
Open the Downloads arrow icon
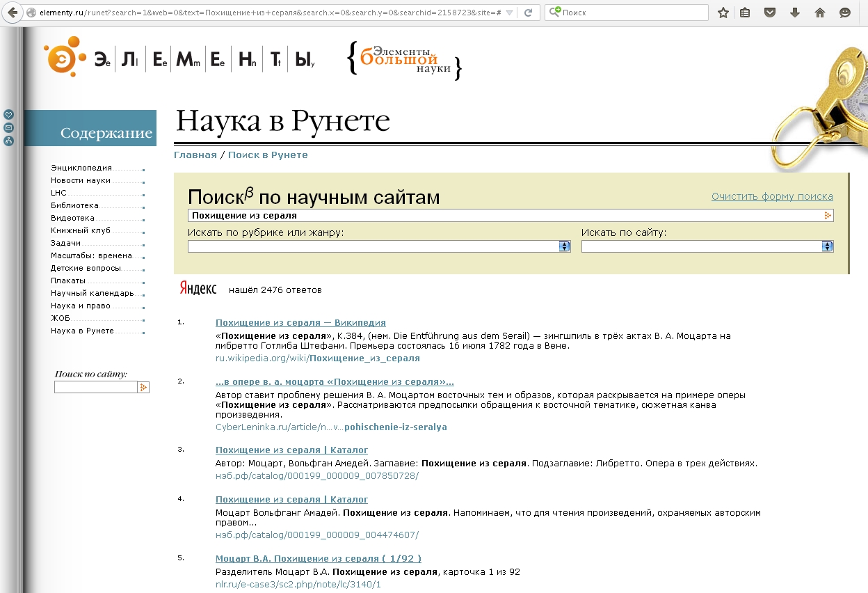coord(795,13)
